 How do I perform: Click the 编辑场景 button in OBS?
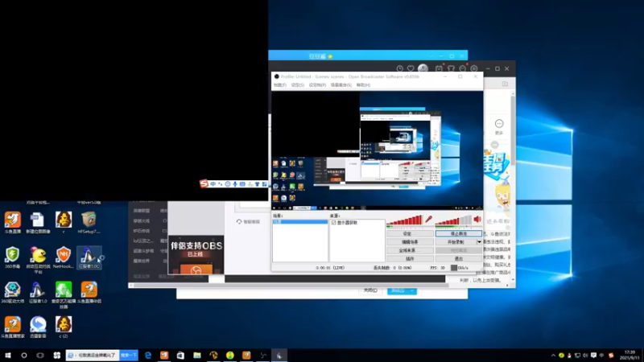click(x=410, y=242)
